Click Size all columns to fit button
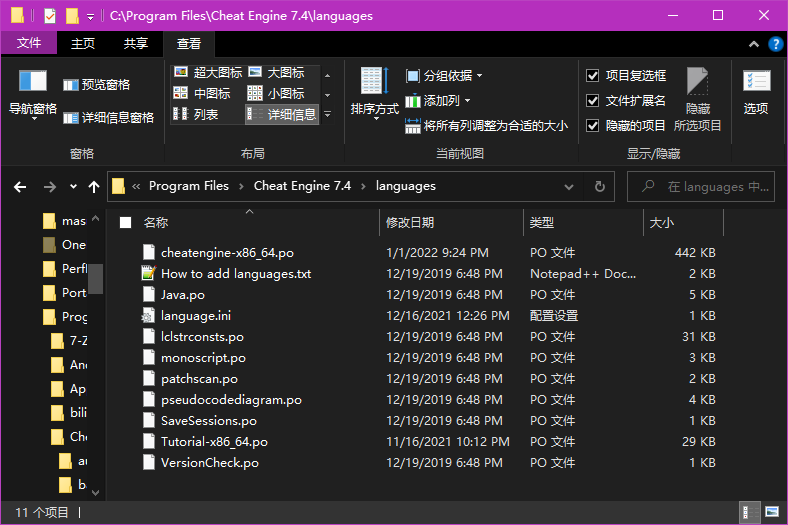788x525 pixels. (x=487, y=126)
